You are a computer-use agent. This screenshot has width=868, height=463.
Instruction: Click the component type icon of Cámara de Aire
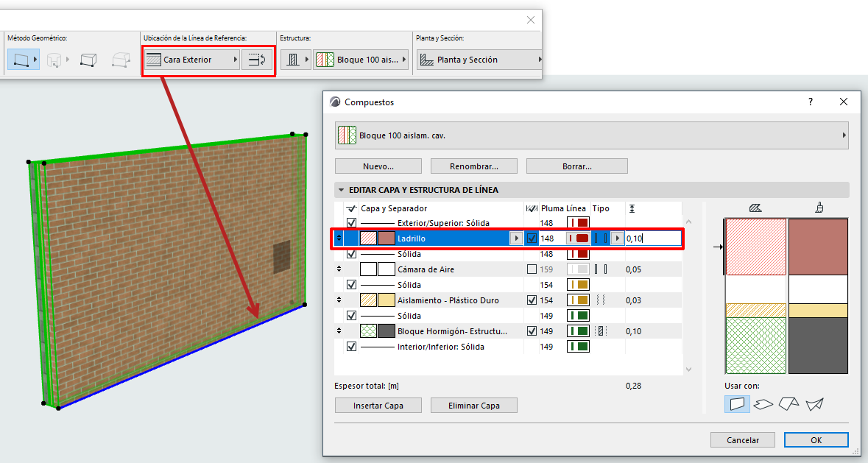tap(601, 269)
